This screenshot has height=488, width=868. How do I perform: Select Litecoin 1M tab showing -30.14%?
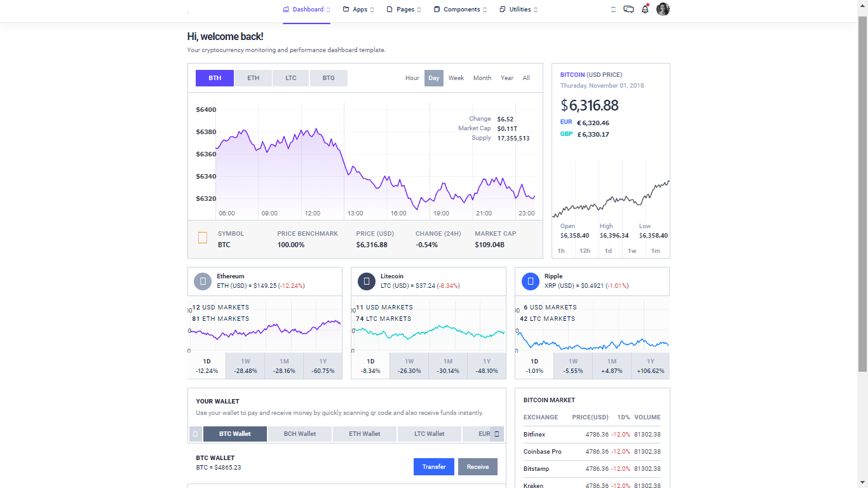448,366
